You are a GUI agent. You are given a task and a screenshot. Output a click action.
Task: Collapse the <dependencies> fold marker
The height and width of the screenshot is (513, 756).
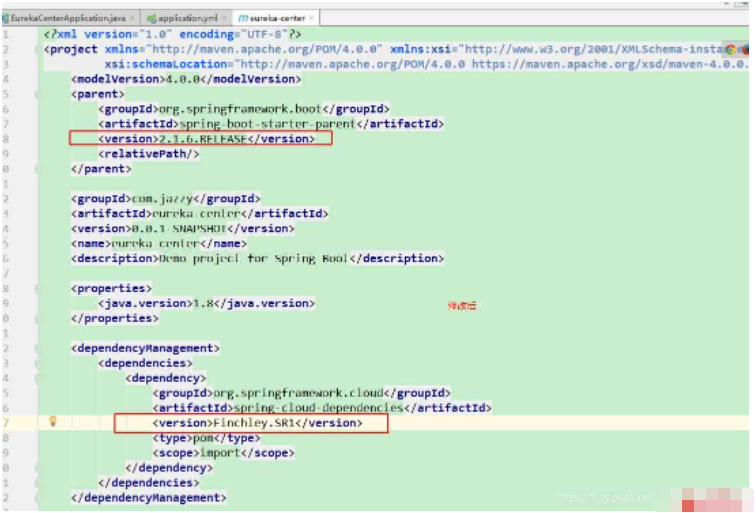[38, 363]
